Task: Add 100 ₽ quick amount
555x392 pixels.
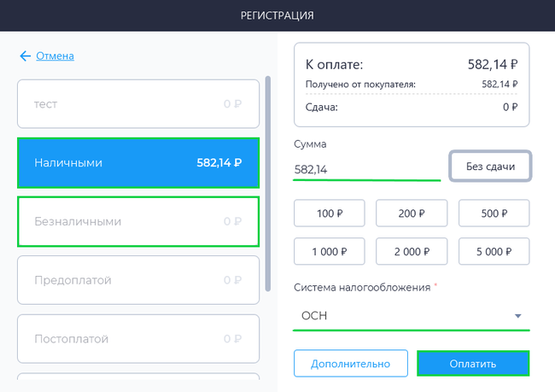Action: [330, 214]
